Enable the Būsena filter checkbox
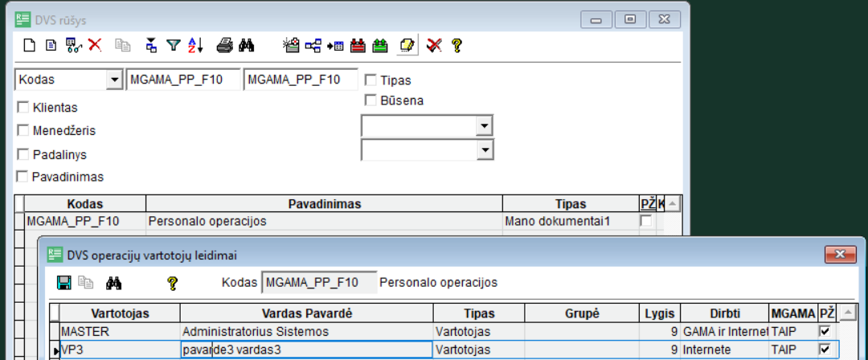The image size is (868, 360). 371,100
